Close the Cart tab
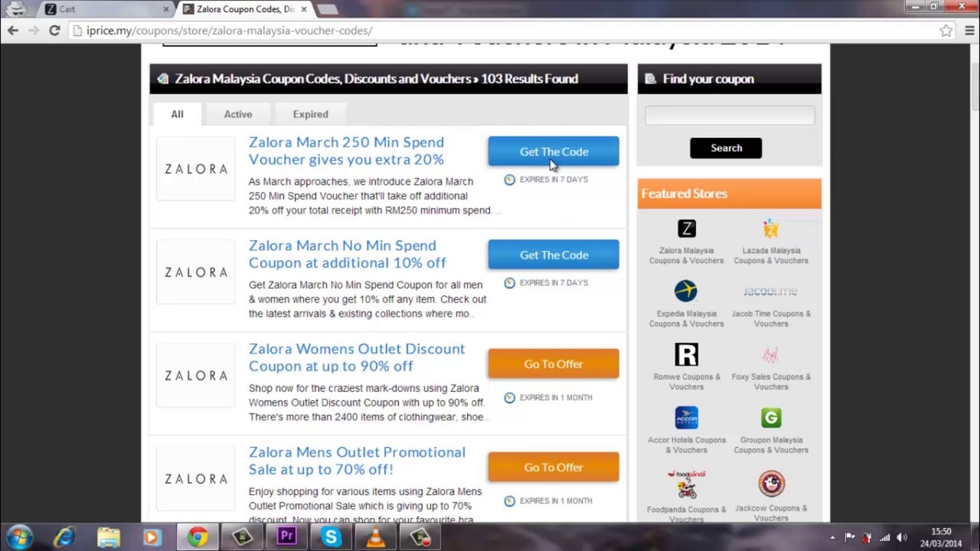This screenshot has width=980, height=551. tap(166, 9)
